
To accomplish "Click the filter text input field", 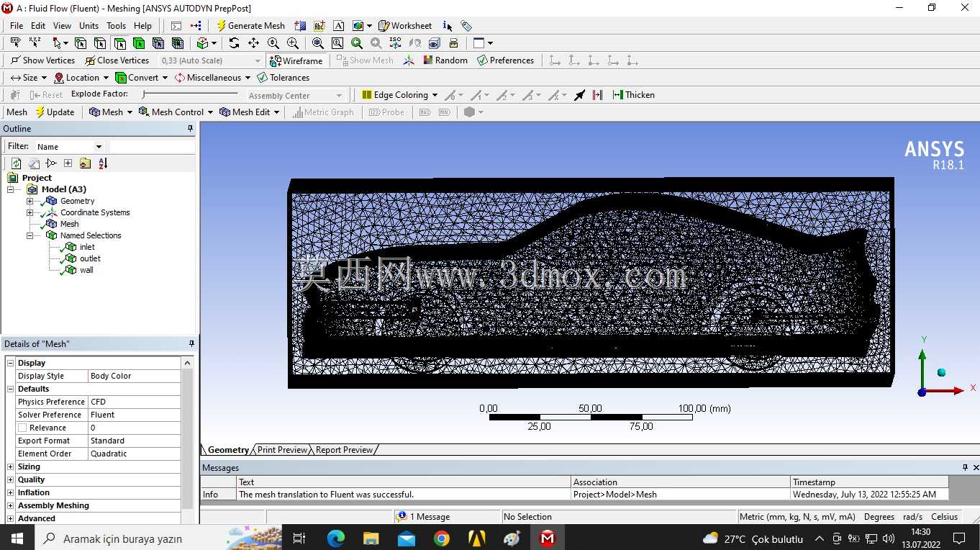I will click(x=152, y=146).
